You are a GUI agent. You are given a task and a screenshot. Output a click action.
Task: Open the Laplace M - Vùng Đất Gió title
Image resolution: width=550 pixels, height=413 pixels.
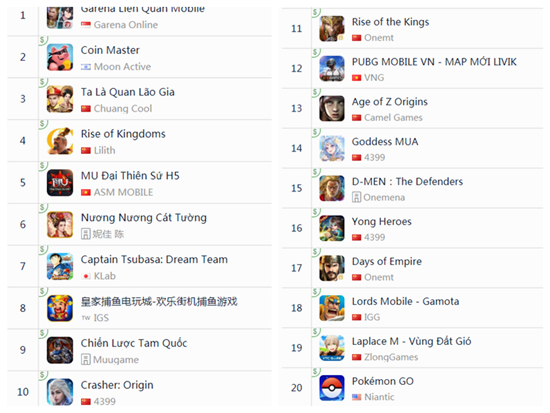pyautogui.click(x=411, y=341)
